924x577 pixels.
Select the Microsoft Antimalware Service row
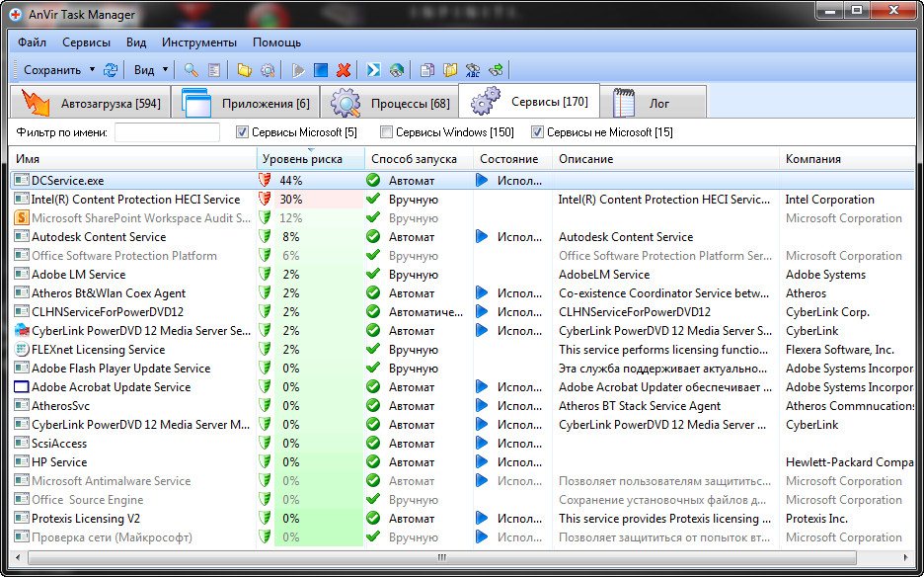pyautogui.click(x=463, y=481)
